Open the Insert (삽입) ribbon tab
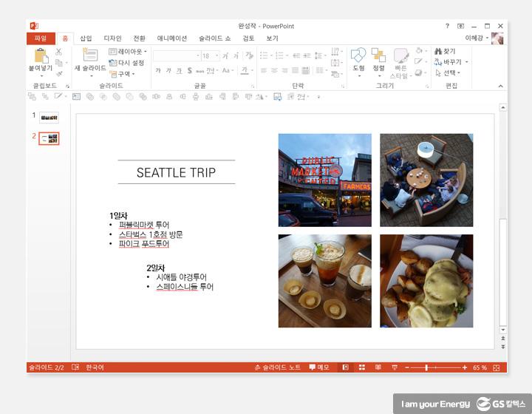Image resolution: width=532 pixels, height=414 pixels. [x=86, y=38]
